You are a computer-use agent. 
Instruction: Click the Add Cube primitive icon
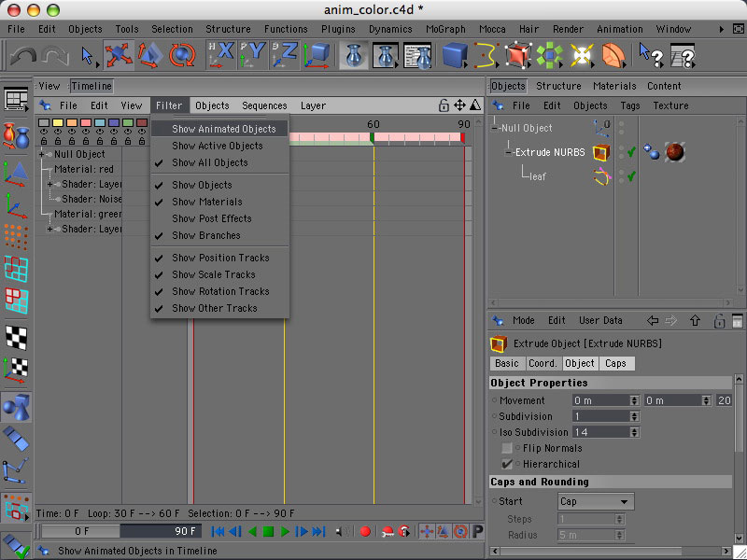click(x=455, y=56)
